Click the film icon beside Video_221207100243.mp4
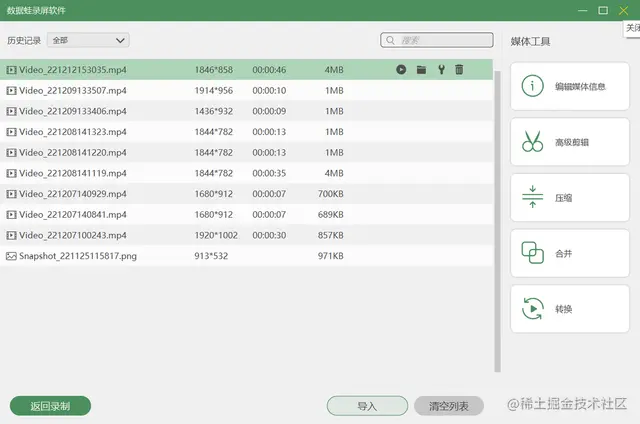The height and width of the screenshot is (424, 640). pyautogui.click(x=11, y=235)
